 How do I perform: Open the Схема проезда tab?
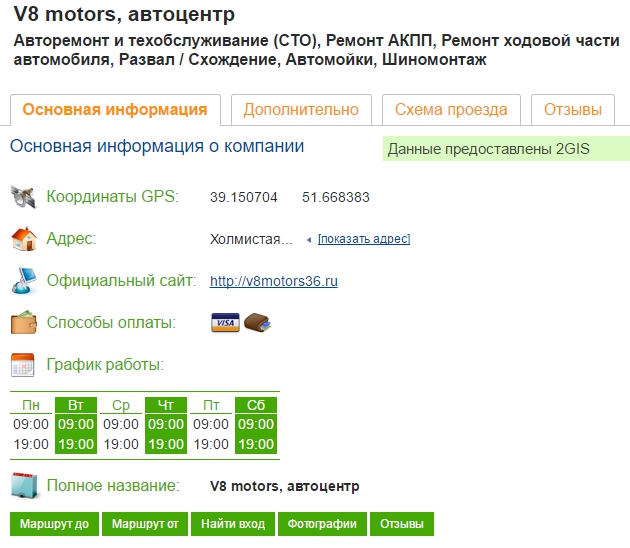[451, 110]
